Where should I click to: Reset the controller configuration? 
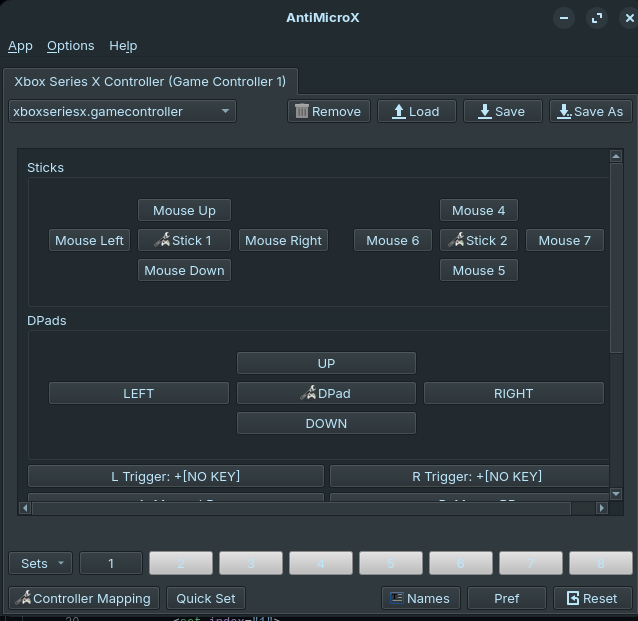point(592,598)
